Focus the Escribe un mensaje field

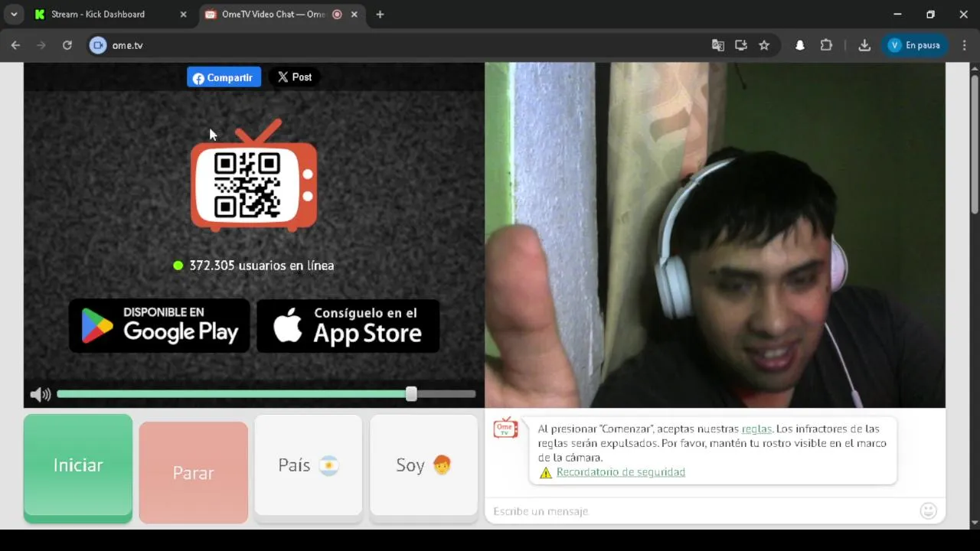pos(701,511)
